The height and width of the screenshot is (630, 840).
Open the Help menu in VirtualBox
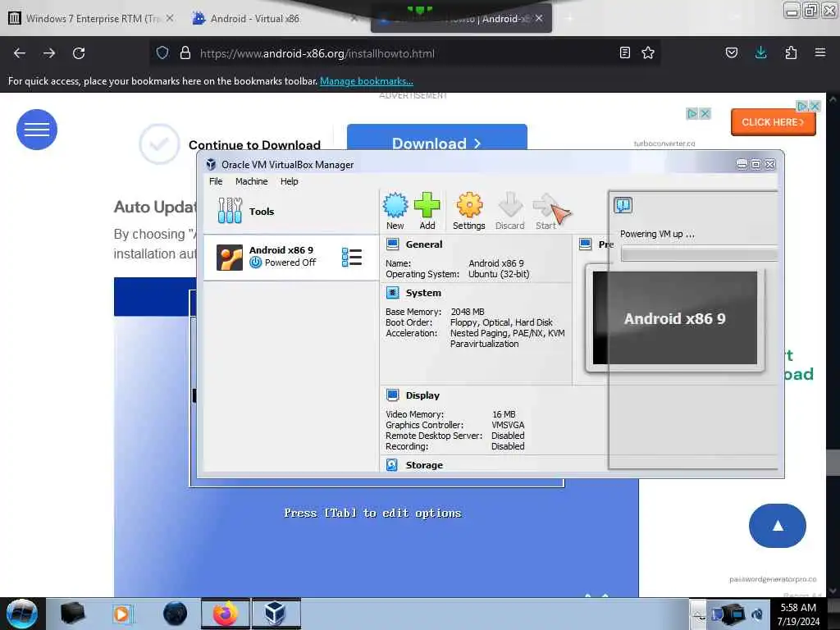(x=290, y=181)
